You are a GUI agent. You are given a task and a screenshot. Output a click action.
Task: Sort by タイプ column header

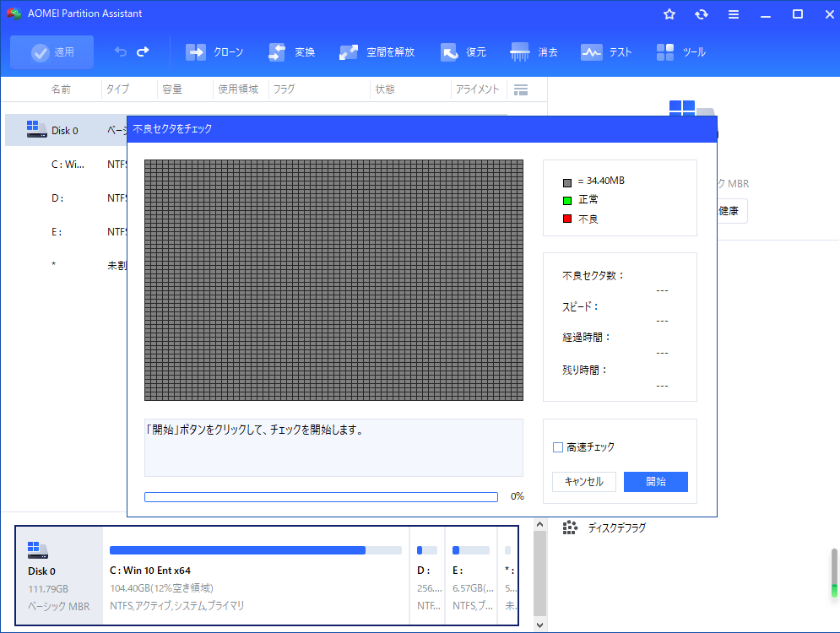pos(117,89)
